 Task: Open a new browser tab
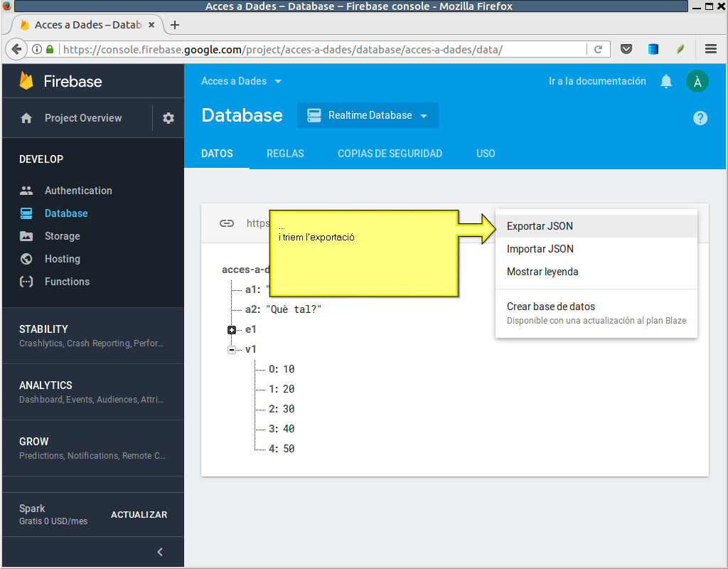point(175,25)
